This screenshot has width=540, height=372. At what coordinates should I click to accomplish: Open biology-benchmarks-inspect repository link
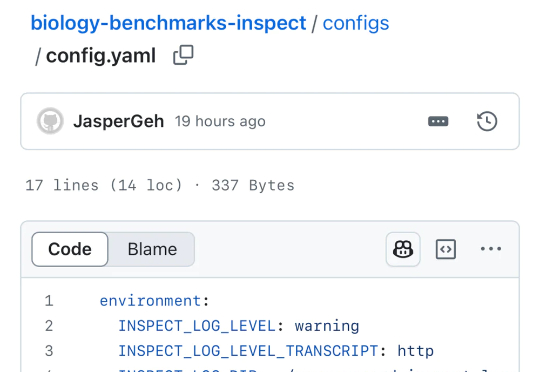tap(168, 23)
